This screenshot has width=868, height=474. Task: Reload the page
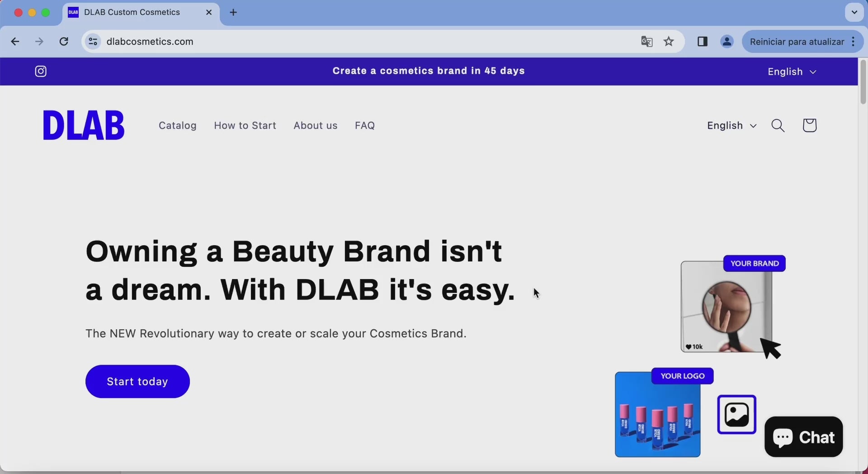click(x=64, y=42)
